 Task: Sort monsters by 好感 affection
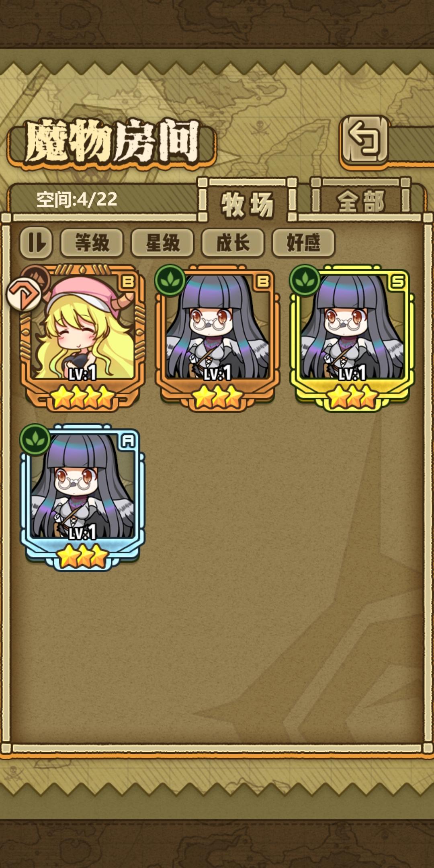point(303,243)
